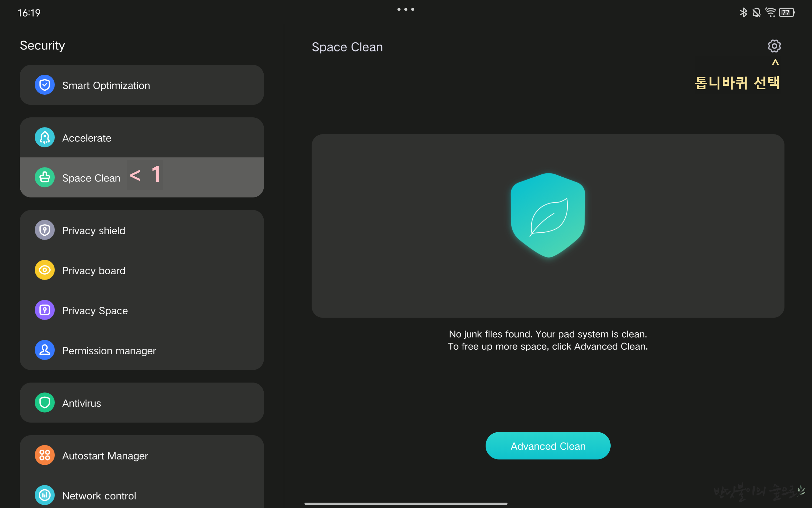812x508 pixels.
Task: Click the Space Clean broom icon
Action: coord(45,177)
